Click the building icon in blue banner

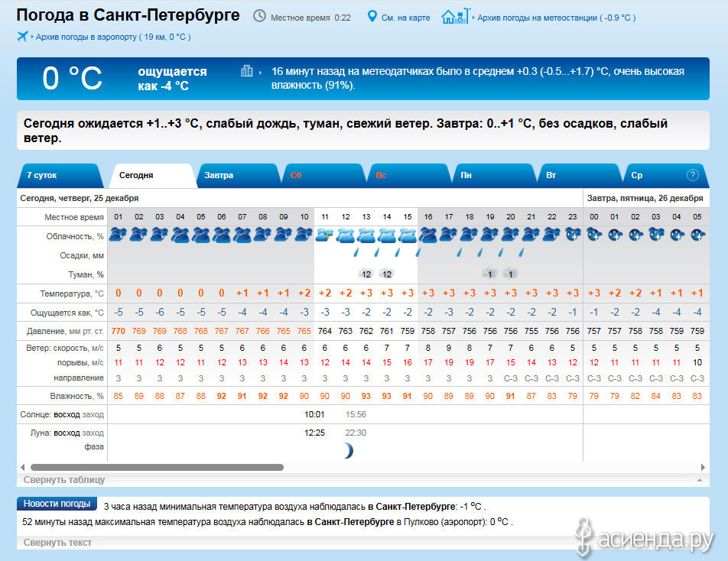246,71
